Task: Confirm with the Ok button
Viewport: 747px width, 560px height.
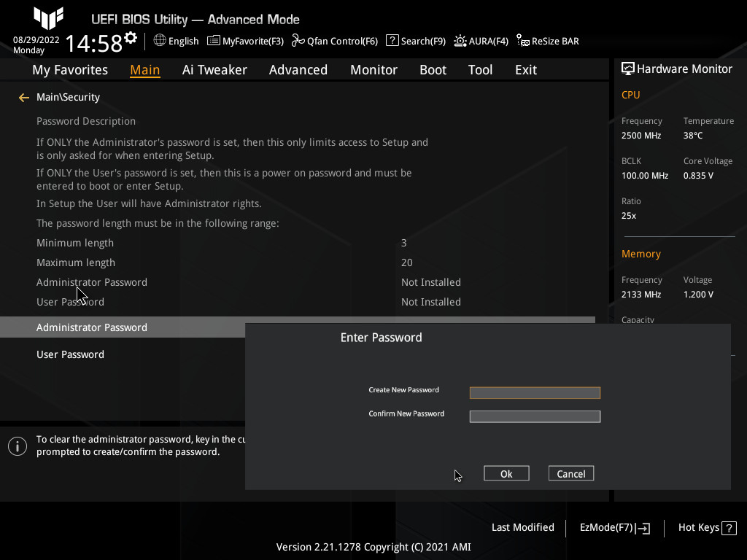Action: (x=506, y=472)
